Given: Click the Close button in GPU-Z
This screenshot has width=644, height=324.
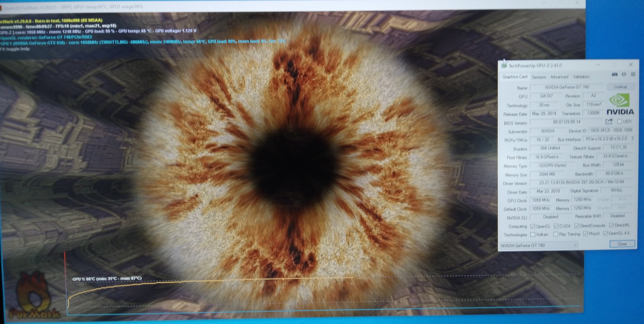Looking at the screenshot, I should (x=622, y=244).
